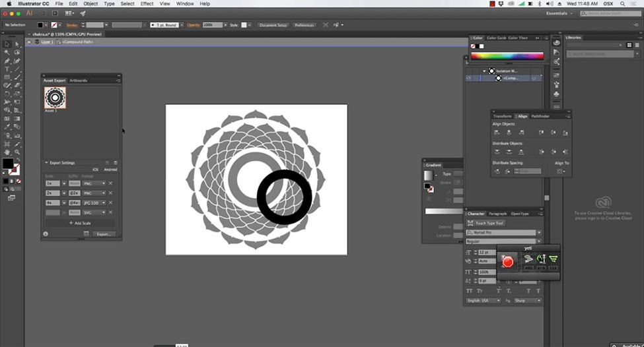The width and height of the screenshot is (644, 347).
Task: Click the vertical align bottom icon
Action: coord(565,133)
